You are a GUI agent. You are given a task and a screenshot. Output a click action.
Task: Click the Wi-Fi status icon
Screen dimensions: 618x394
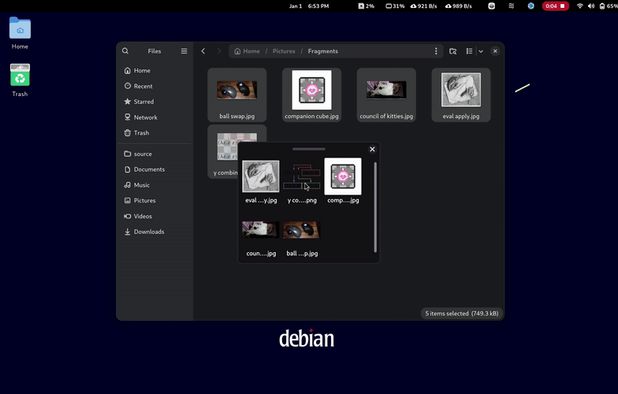[580, 6]
